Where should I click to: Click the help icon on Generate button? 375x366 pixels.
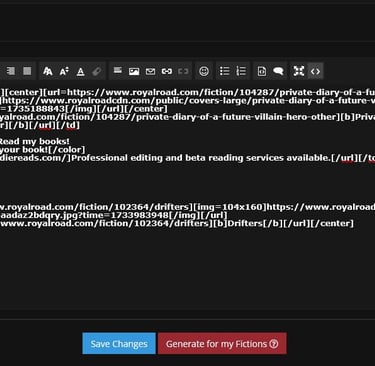coord(274,343)
